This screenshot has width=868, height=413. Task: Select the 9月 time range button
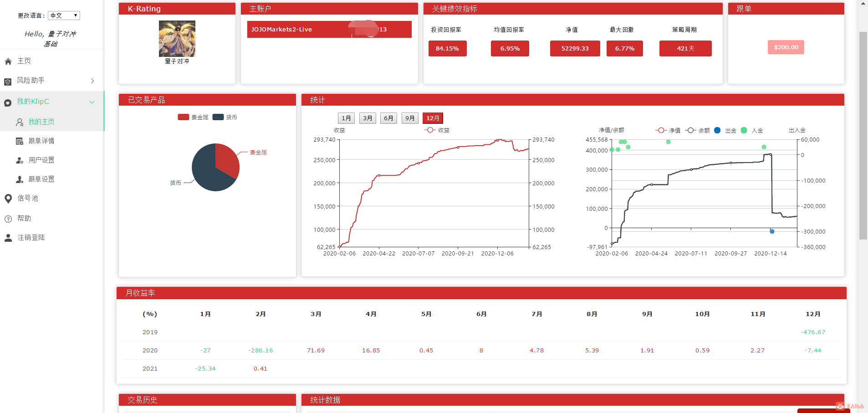pos(410,118)
